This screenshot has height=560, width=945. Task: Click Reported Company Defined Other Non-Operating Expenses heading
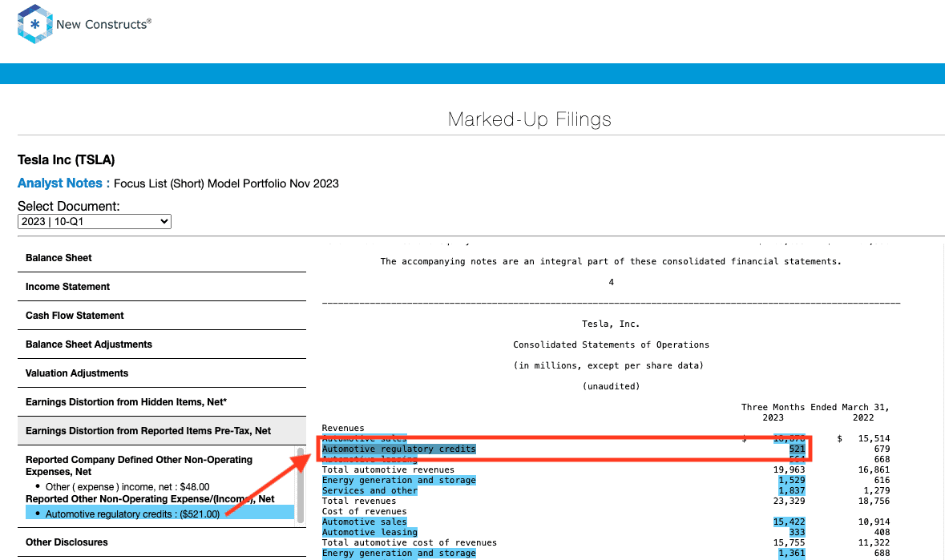coord(139,465)
